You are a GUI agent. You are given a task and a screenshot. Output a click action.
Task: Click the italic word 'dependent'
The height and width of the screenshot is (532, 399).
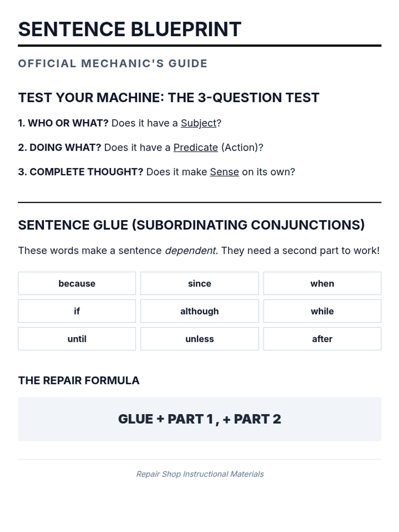pyautogui.click(x=190, y=250)
